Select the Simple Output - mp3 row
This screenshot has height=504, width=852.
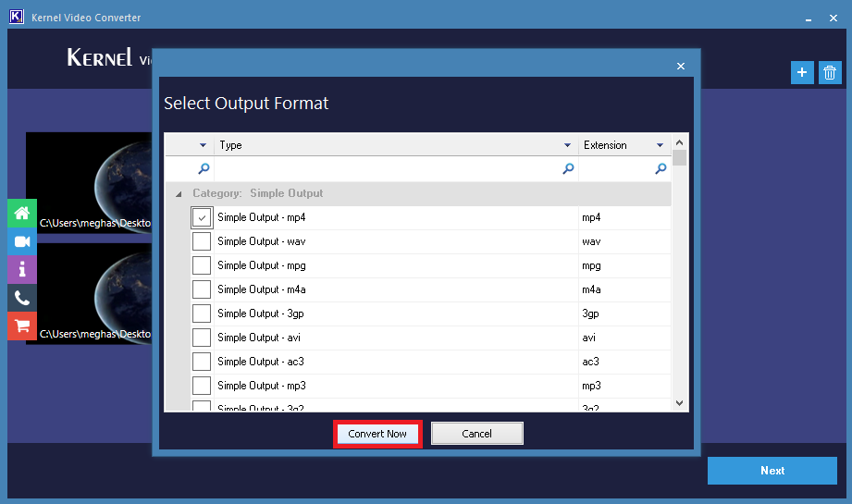389,386
